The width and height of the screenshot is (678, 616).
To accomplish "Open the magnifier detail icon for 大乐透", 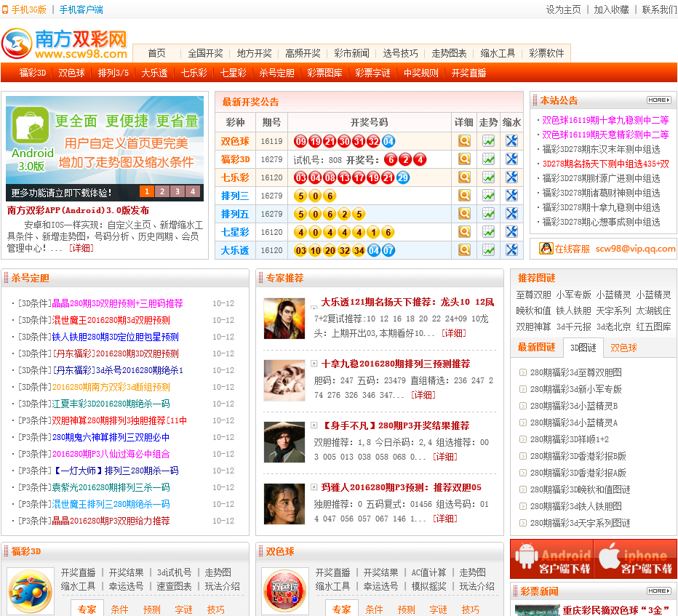I will tap(464, 250).
